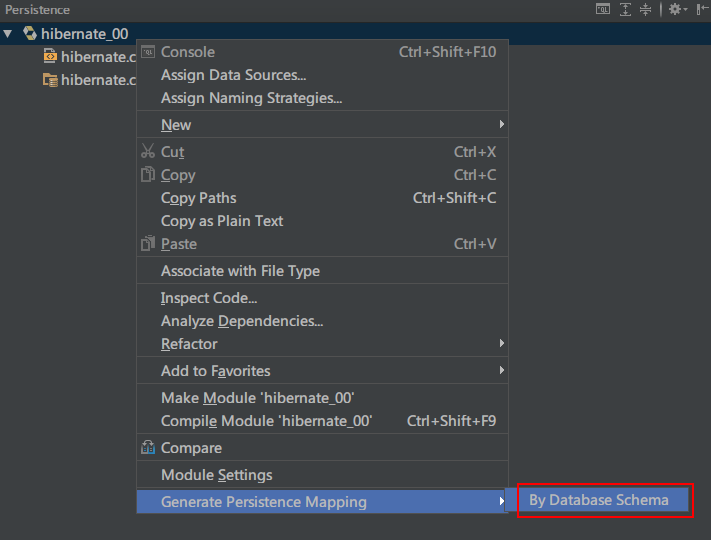This screenshot has width=711, height=540.
Task: Select first hibernate.c config file in tree
Action: coord(89,57)
